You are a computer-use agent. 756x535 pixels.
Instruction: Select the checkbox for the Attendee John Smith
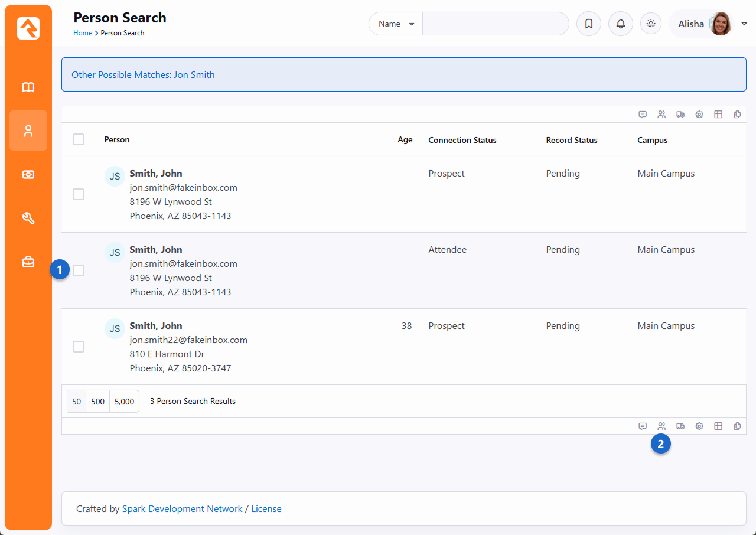[x=79, y=270]
